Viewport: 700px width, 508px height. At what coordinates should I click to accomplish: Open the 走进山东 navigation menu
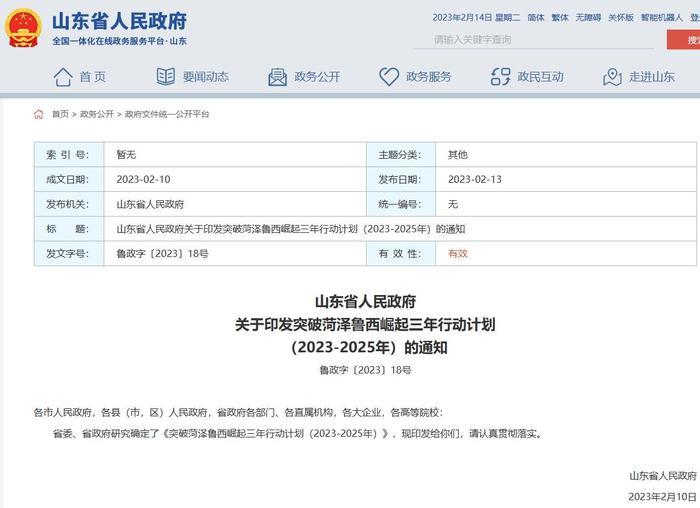(652, 77)
